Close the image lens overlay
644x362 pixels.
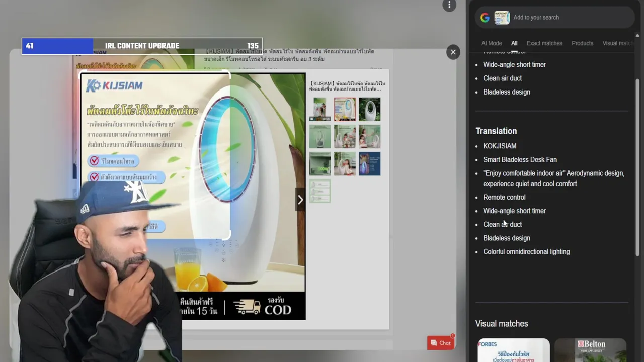(453, 52)
